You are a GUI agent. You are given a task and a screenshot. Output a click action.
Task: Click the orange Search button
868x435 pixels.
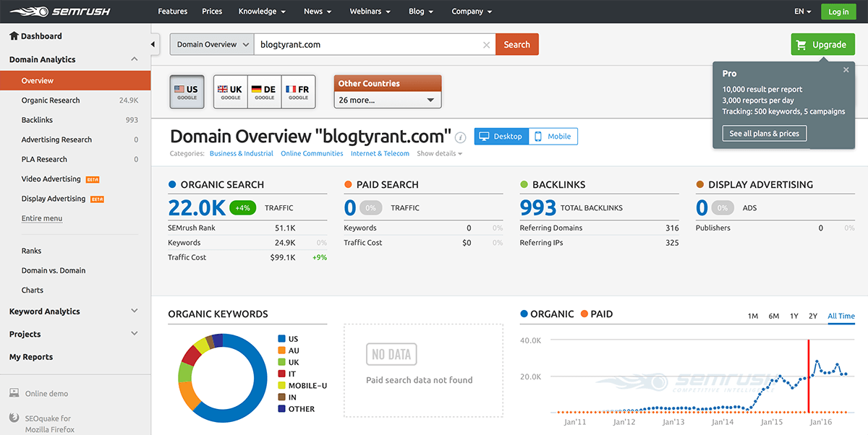[x=517, y=45]
